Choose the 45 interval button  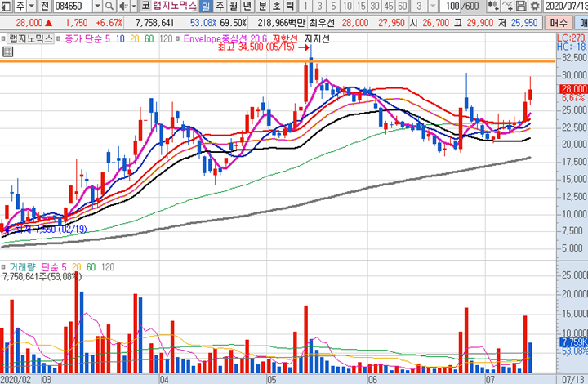pos(389,6)
